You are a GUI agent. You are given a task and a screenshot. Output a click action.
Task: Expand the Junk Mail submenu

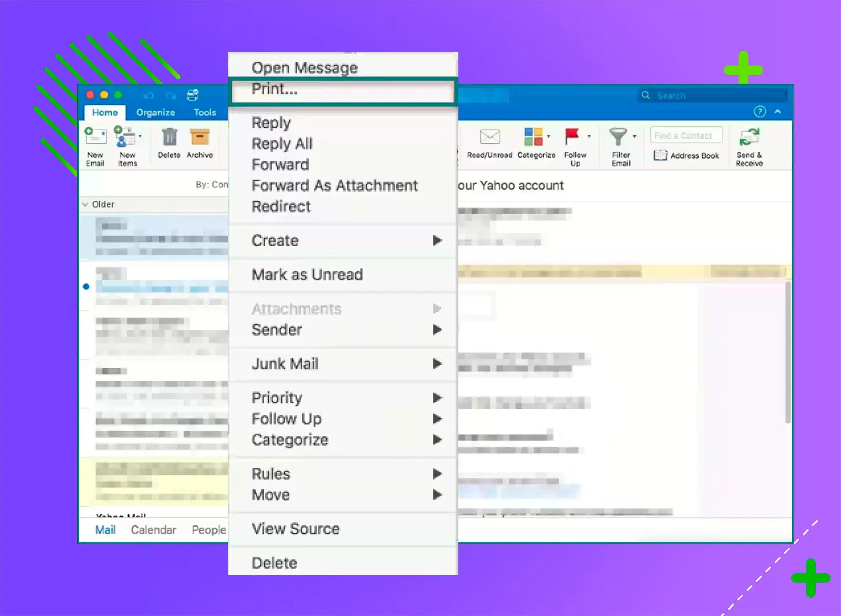tap(343, 364)
